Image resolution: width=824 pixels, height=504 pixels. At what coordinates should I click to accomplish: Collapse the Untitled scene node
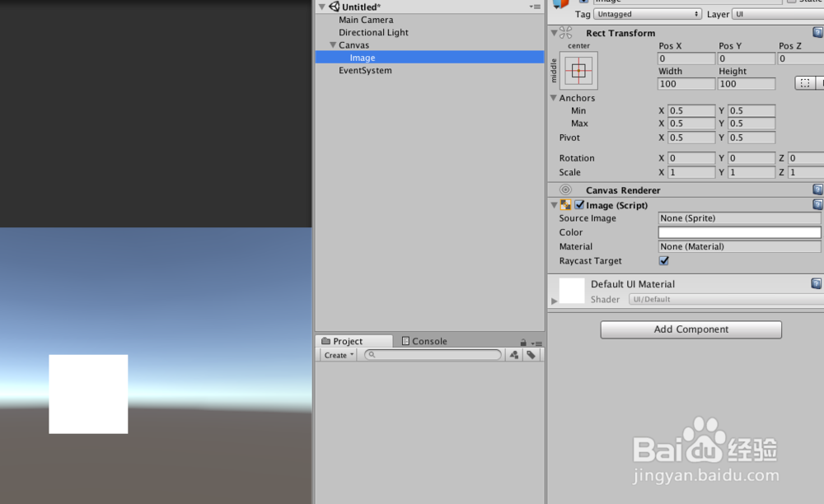322,7
